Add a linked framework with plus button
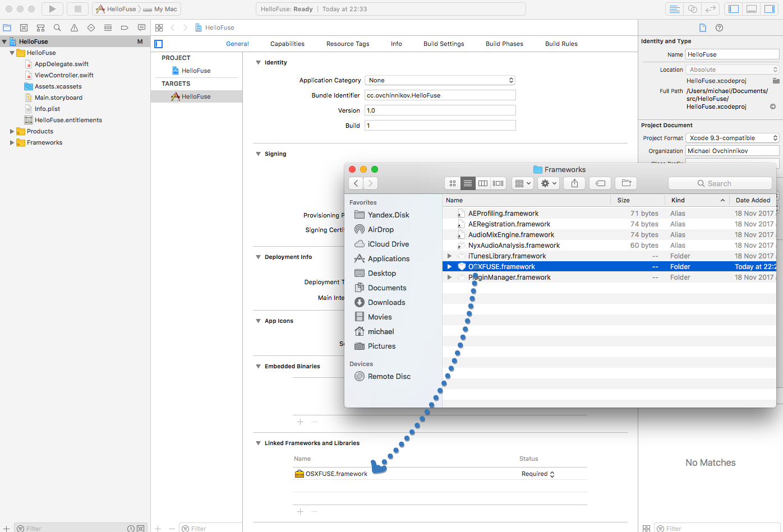This screenshot has width=783, height=532. click(x=300, y=511)
